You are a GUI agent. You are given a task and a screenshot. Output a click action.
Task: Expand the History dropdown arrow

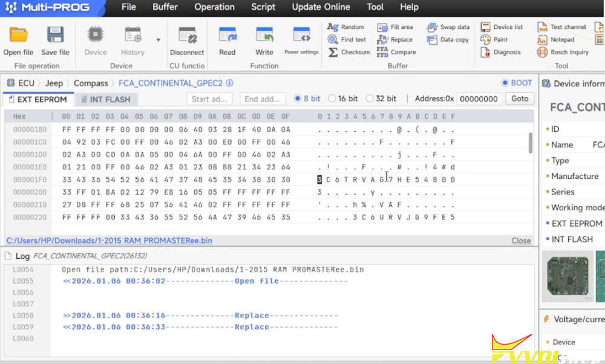[x=158, y=40]
